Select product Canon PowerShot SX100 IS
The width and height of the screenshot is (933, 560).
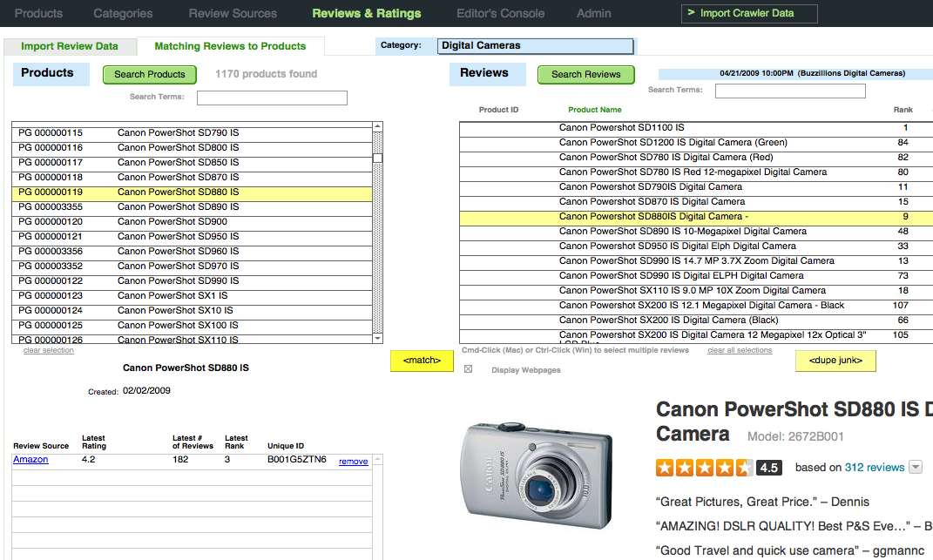pyautogui.click(x=193, y=326)
